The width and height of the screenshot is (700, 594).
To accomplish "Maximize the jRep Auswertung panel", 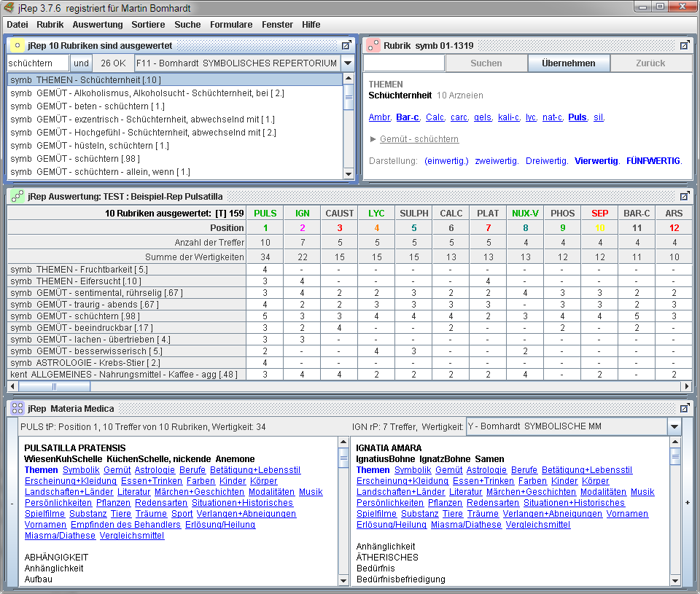I will click(x=685, y=196).
